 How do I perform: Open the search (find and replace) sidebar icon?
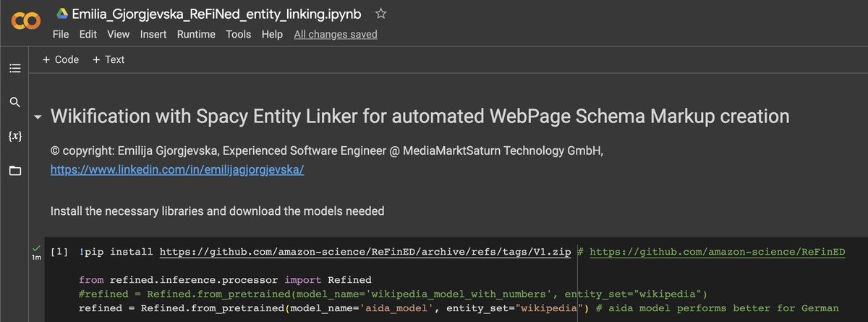15,102
